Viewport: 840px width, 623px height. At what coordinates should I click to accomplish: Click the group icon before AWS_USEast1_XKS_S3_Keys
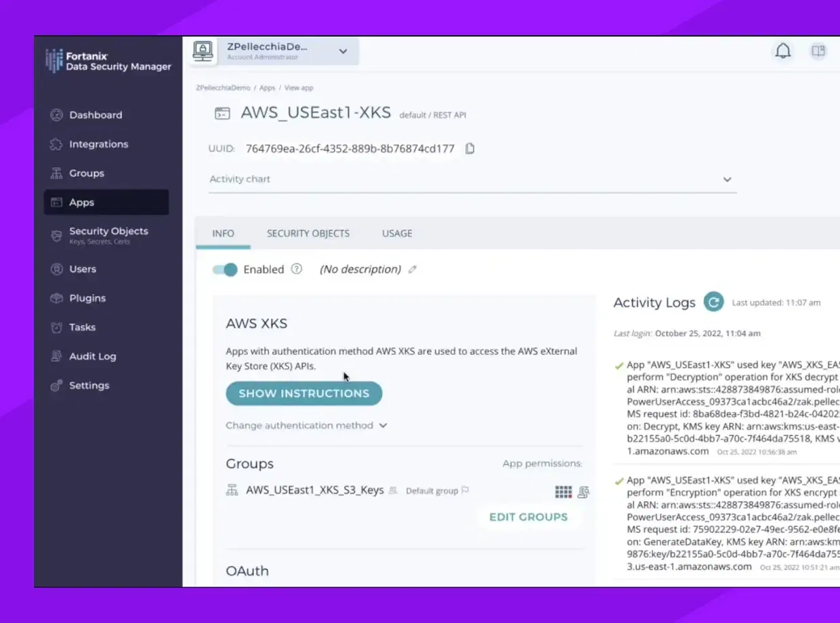(232, 490)
